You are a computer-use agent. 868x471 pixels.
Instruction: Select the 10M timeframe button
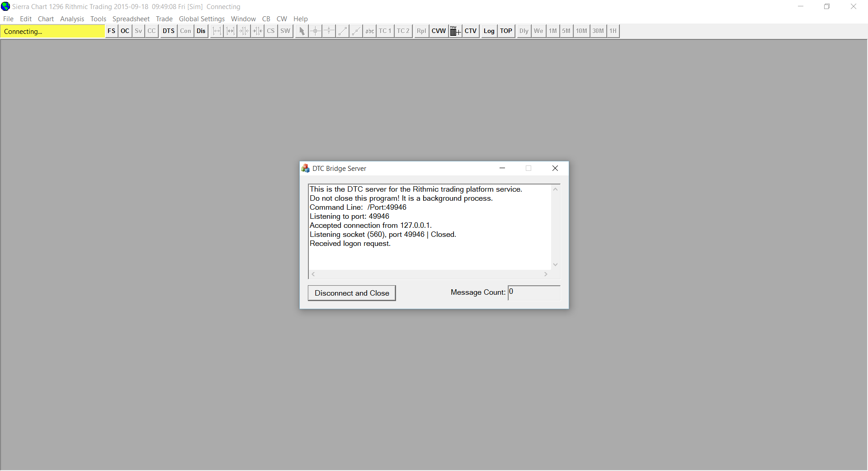pos(581,31)
